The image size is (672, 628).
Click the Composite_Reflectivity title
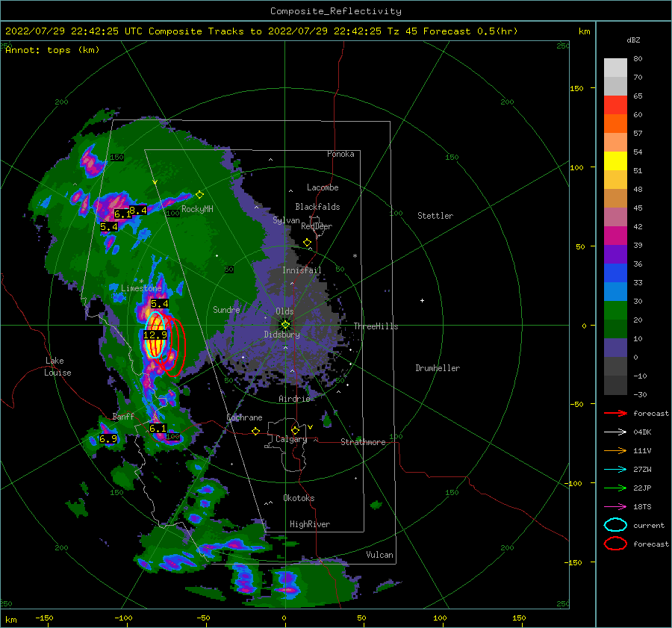pos(336,11)
